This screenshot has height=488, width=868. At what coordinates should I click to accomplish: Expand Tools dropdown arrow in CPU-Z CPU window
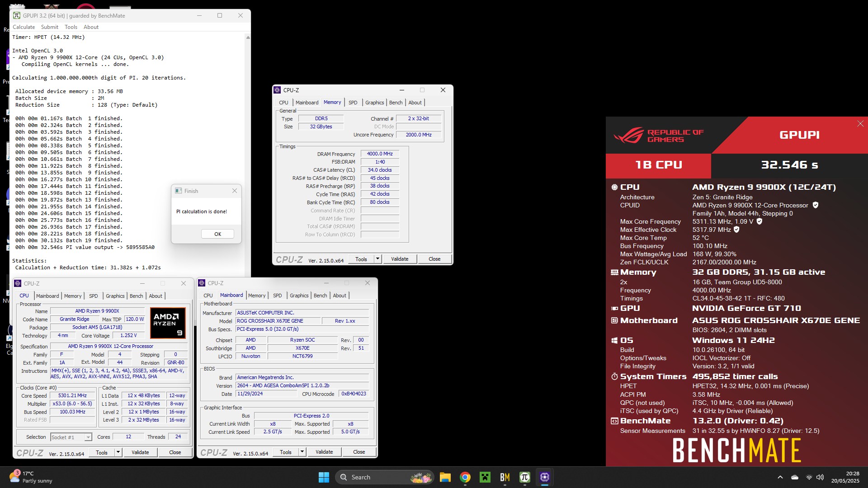[118, 452]
